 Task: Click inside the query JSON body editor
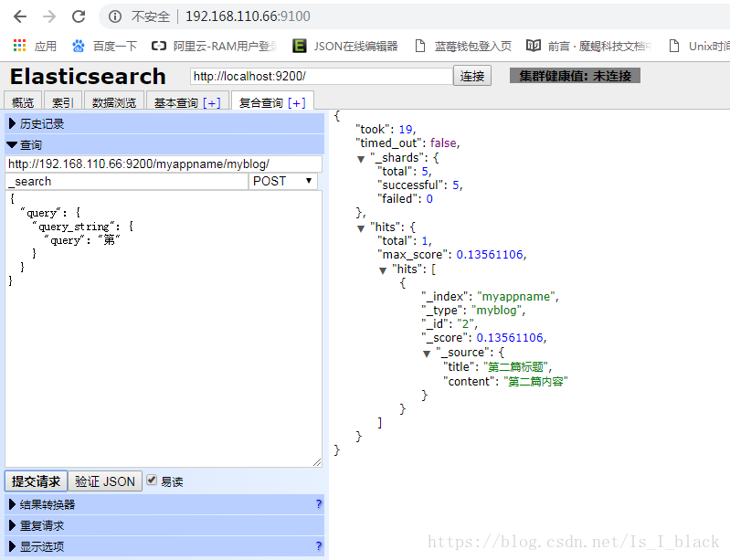click(x=164, y=329)
